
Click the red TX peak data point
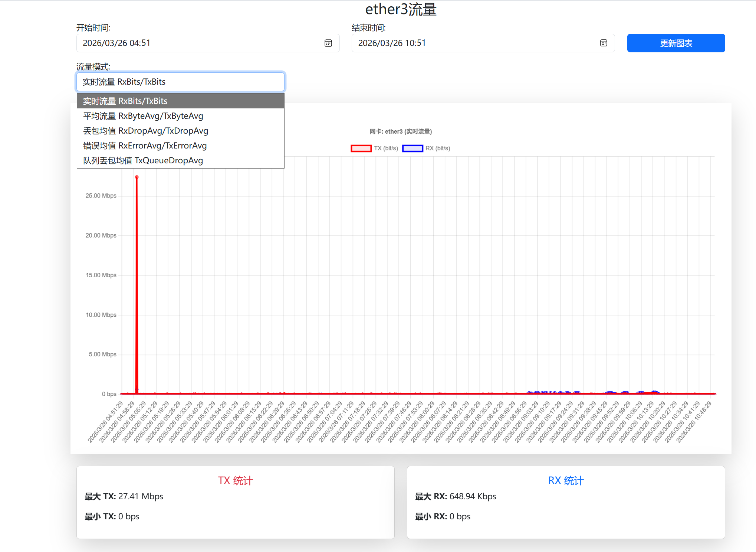coord(137,177)
